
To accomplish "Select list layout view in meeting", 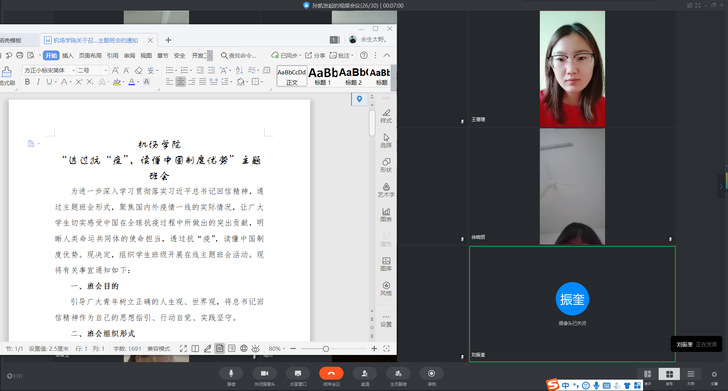I will [x=691, y=374].
